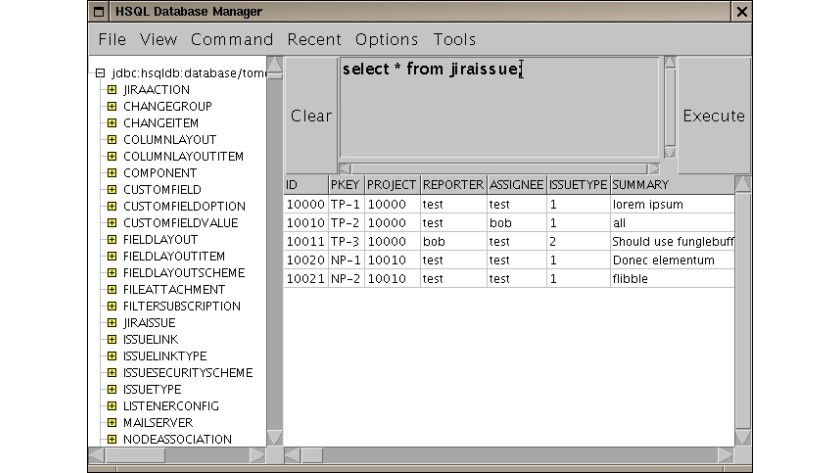Select the ISSUETYPE label in tree
The height and width of the screenshot is (473, 840).
click(152, 389)
